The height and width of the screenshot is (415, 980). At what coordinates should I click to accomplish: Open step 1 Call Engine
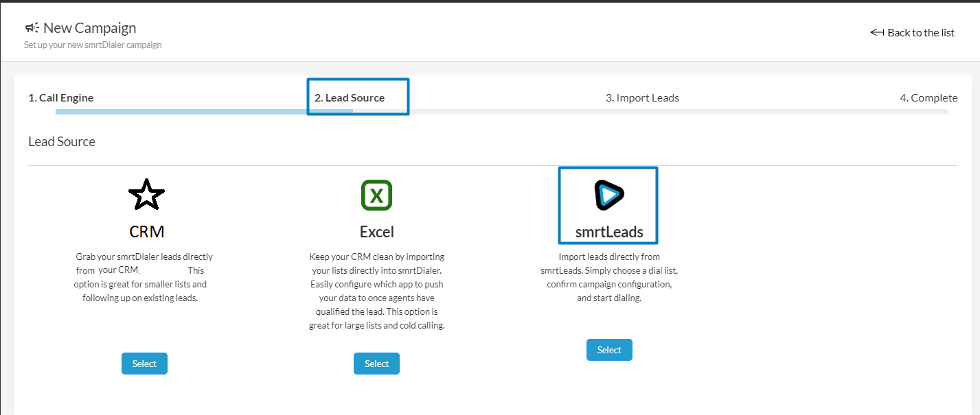point(60,97)
